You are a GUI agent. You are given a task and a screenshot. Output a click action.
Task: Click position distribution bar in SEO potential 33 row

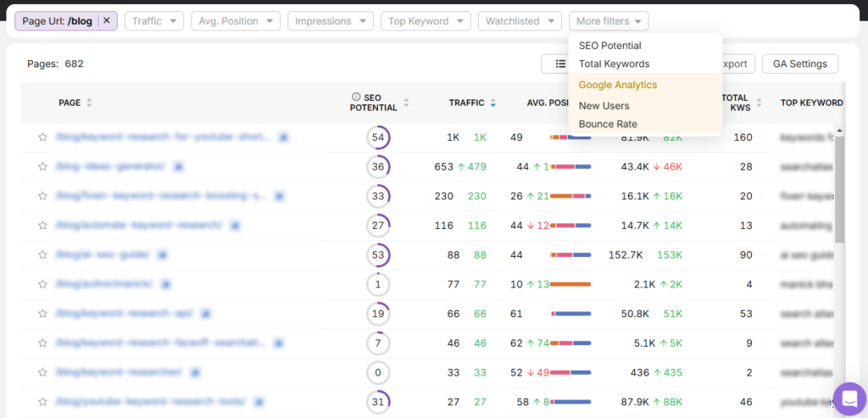pos(570,196)
